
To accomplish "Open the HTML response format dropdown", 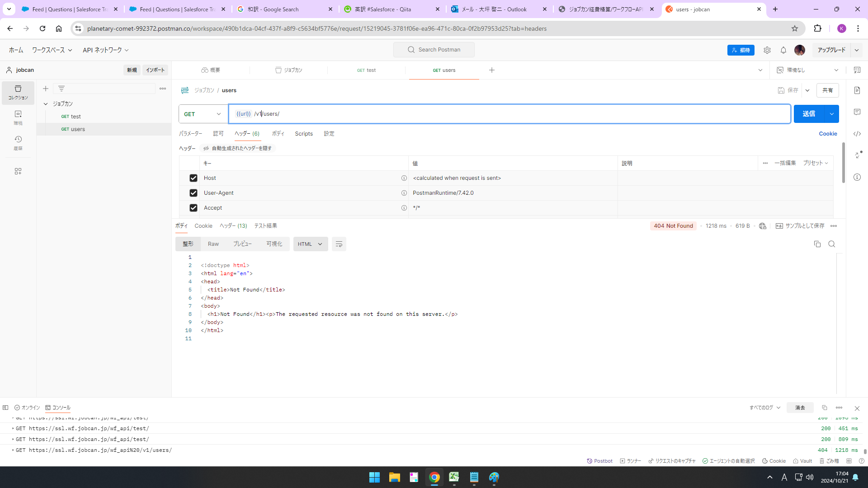I will point(310,244).
